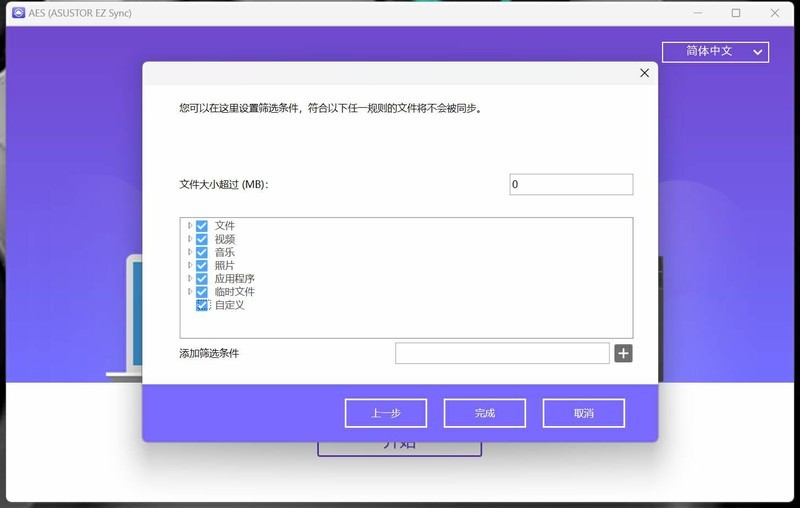Maximize the AES window
800x508 pixels.
point(736,13)
